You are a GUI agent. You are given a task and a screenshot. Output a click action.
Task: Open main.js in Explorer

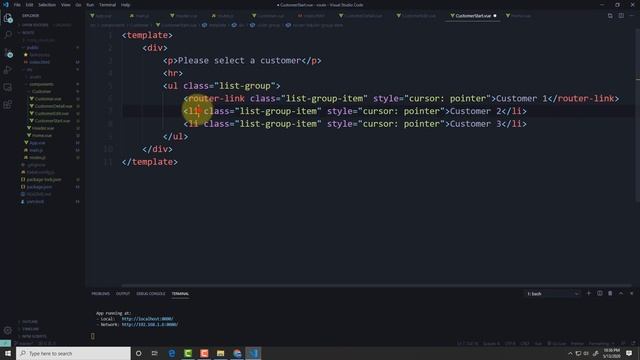coord(36,150)
